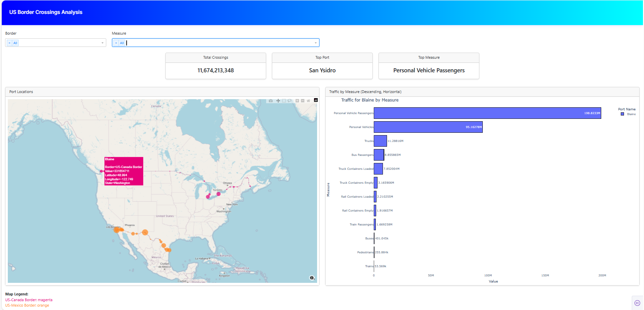This screenshot has height=310, width=644.
Task: Open map attribution info icon
Action: point(312,278)
